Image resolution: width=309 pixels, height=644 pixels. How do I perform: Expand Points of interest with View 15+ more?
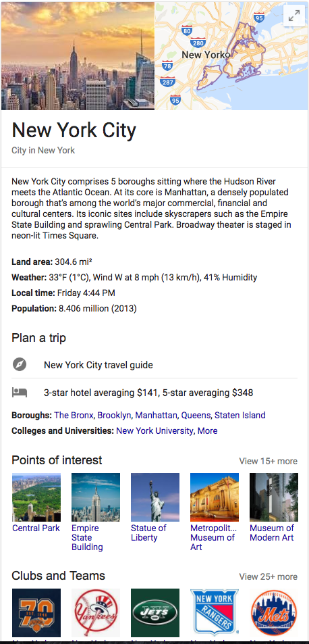(268, 461)
